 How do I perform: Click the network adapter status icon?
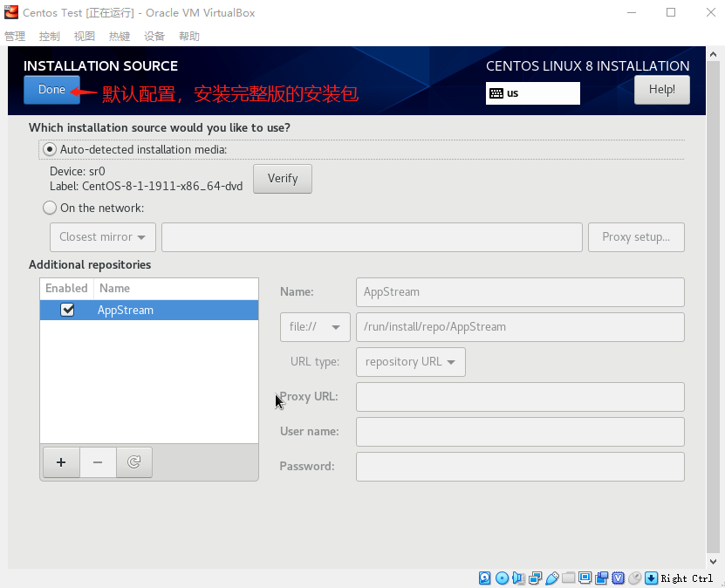point(536,578)
